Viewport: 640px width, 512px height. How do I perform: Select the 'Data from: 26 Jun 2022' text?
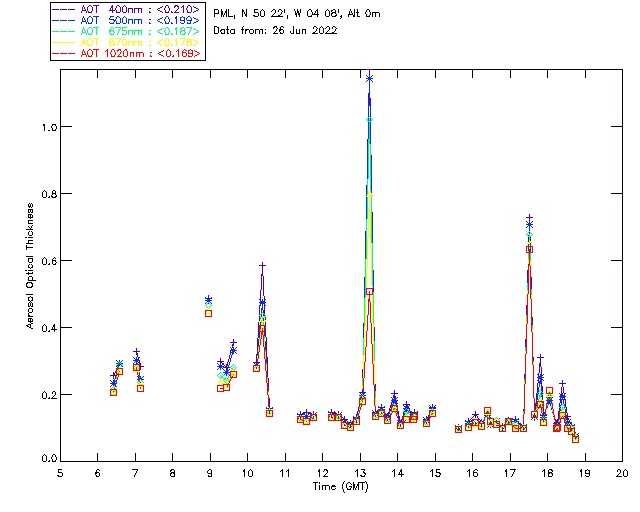(x=276, y=30)
